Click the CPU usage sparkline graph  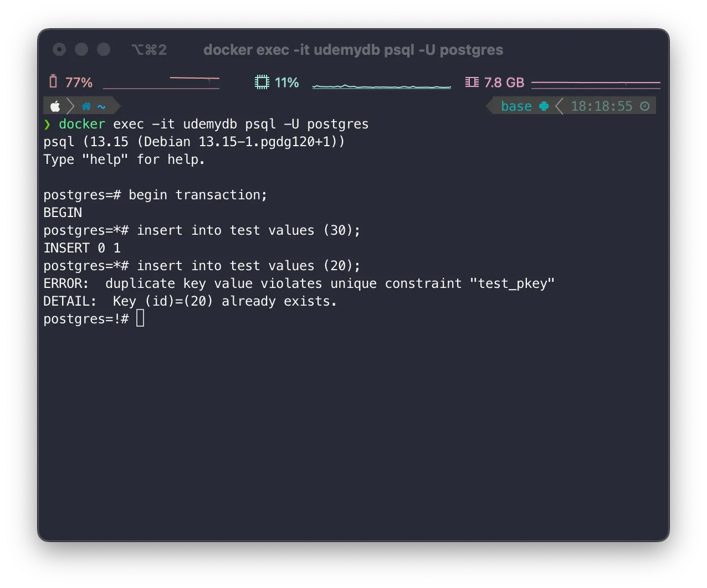[x=382, y=86]
